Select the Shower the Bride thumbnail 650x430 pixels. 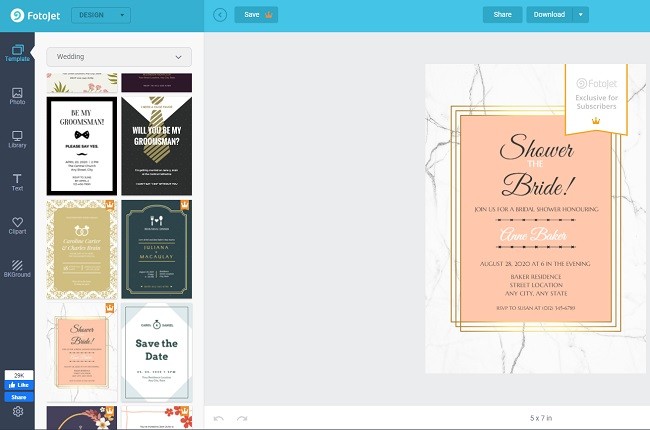pyautogui.click(x=82, y=352)
